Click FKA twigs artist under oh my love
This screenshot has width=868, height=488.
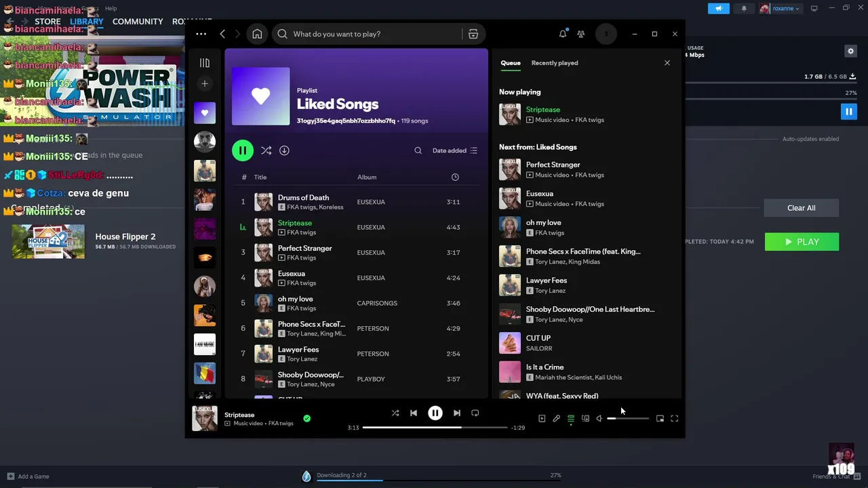301,308
